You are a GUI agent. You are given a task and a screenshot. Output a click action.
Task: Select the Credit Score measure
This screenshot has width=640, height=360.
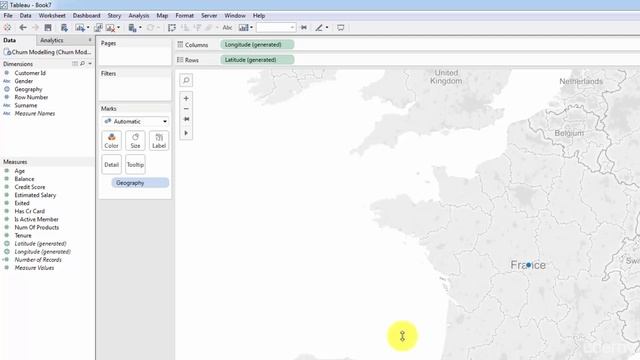(30, 187)
